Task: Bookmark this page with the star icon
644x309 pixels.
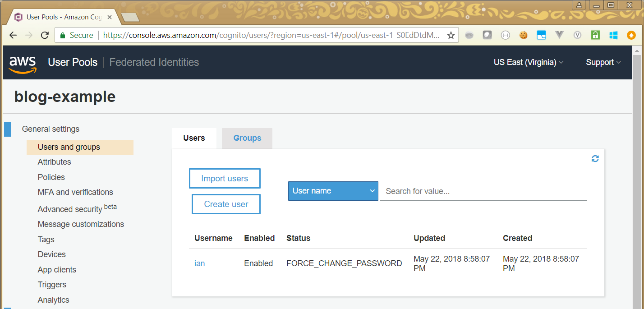Action: pyautogui.click(x=451, y=35)
